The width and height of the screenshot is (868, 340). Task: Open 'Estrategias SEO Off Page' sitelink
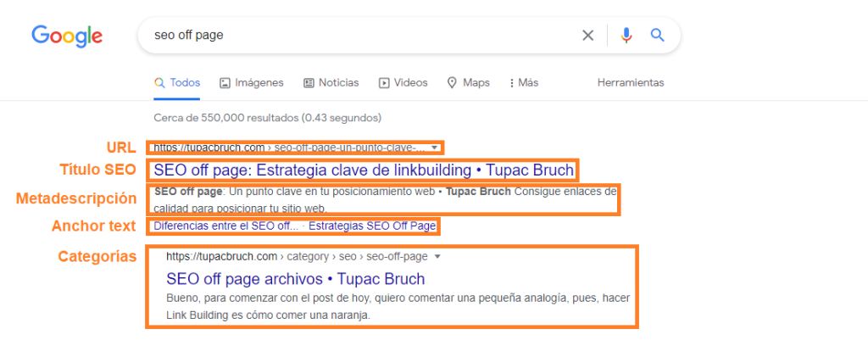[x=372, y=226]
